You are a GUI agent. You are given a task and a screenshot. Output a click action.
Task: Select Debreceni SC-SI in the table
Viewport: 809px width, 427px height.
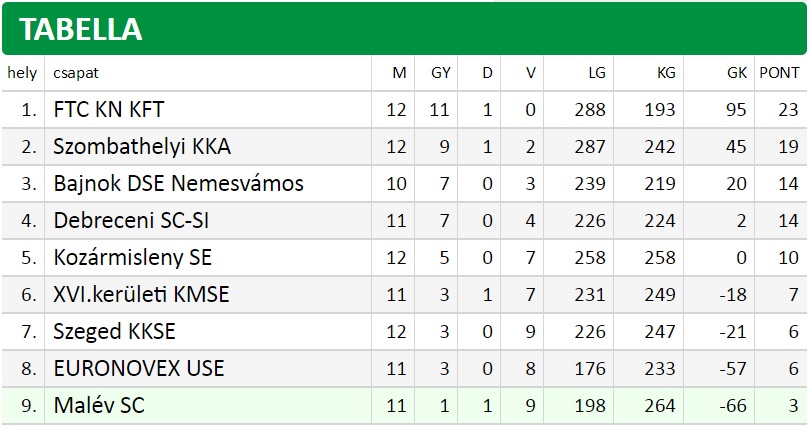click(x=131, y=221)
